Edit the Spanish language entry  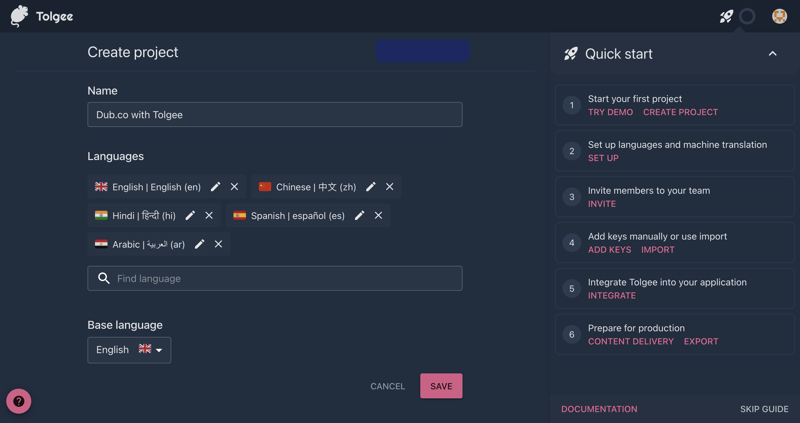click(360, 215)
